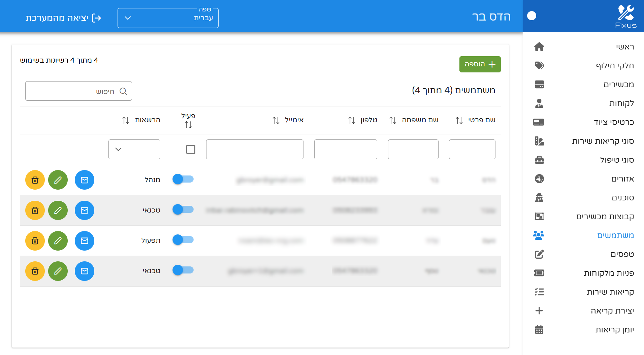
Task: Open the שפה language dropdown
Action: coord(168,18)
